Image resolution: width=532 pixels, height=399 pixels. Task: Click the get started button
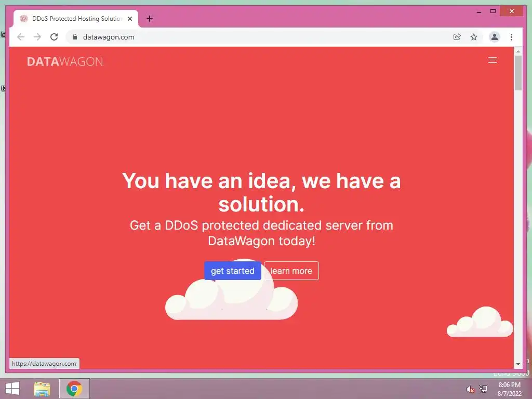click(x=233, y=271)
